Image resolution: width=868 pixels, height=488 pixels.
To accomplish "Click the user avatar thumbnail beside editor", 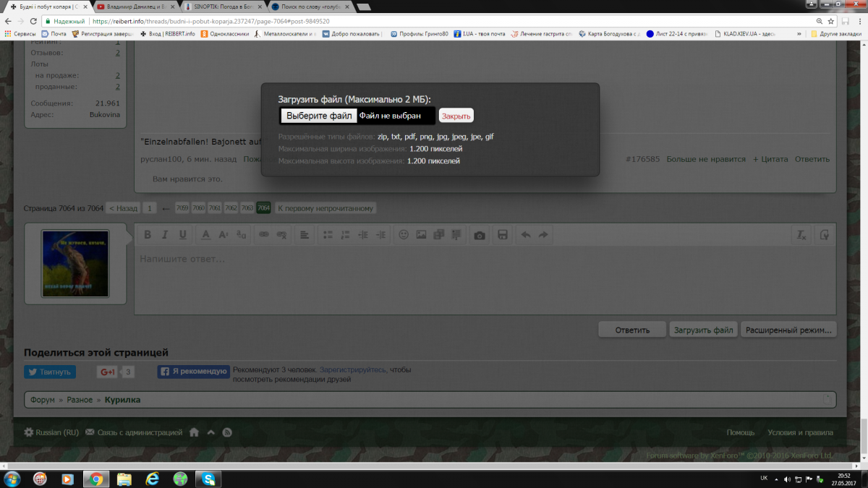I will (75, 264).
